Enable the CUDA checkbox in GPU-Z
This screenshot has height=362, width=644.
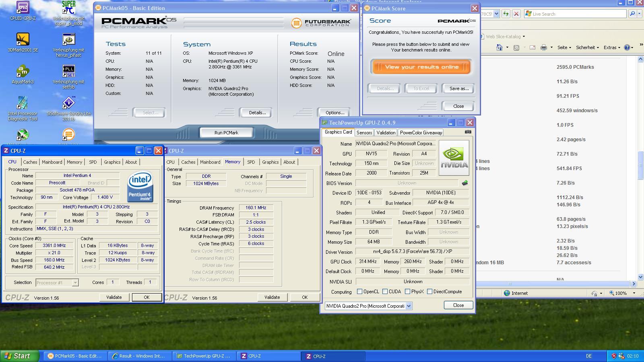pos(385,292)
